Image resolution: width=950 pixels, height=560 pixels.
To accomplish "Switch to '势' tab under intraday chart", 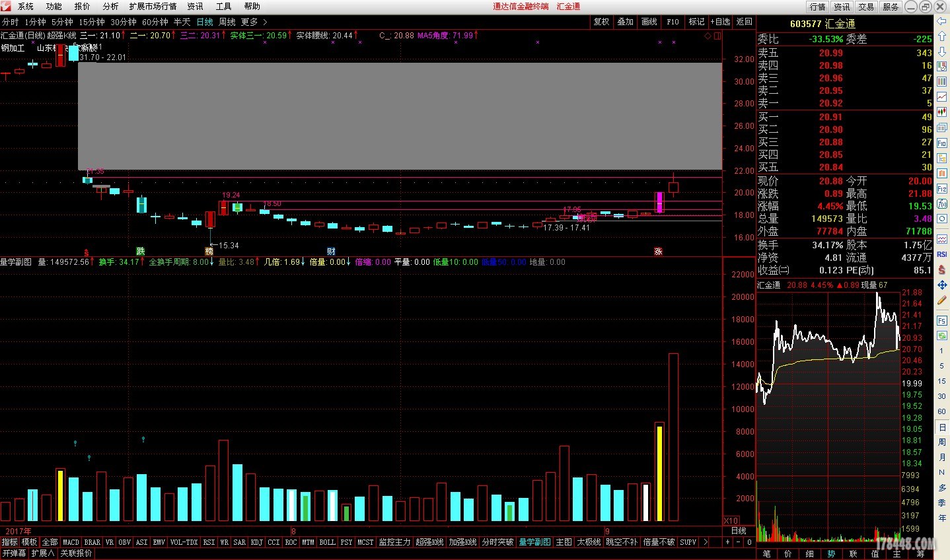I will [x=831, y=554].
